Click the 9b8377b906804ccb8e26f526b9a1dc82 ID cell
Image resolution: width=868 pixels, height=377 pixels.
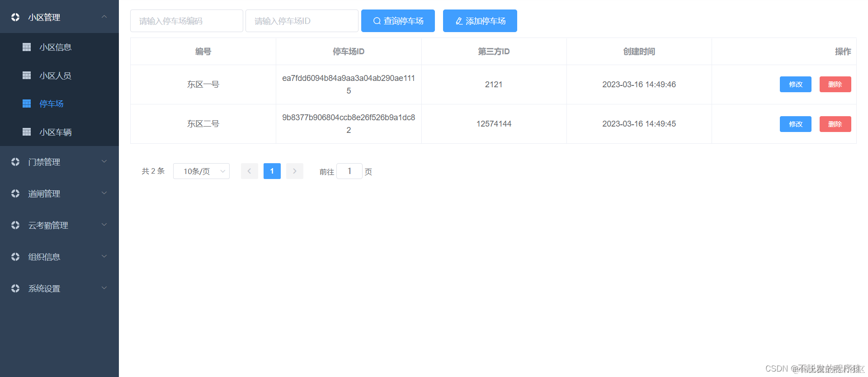point(349,124)
